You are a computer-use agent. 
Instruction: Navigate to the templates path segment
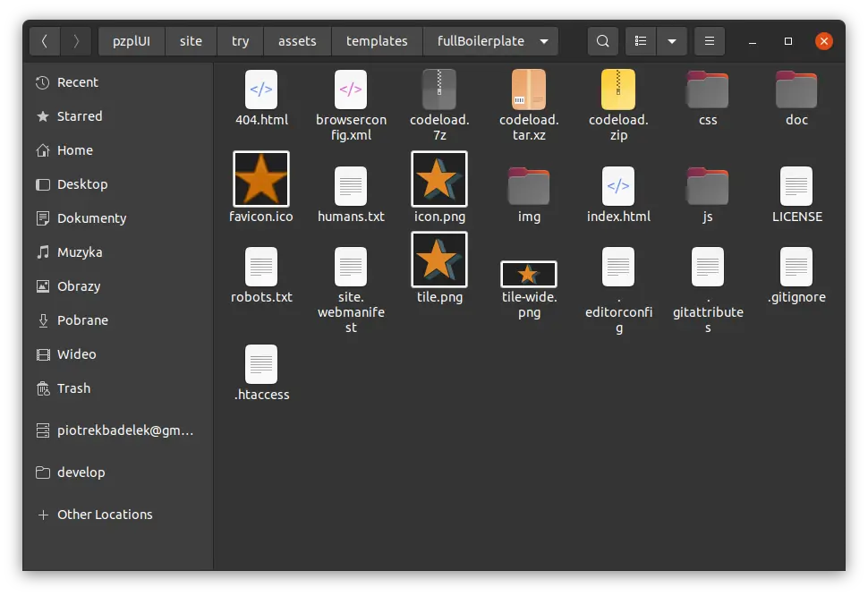coord(377,41)
